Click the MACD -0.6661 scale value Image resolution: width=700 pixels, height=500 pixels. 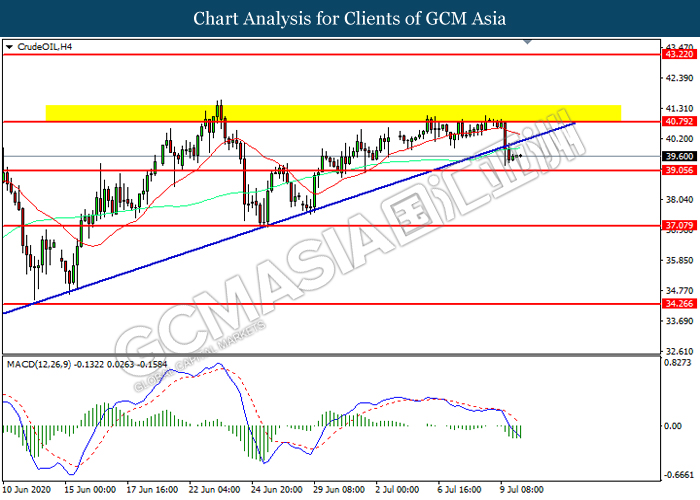679,475
